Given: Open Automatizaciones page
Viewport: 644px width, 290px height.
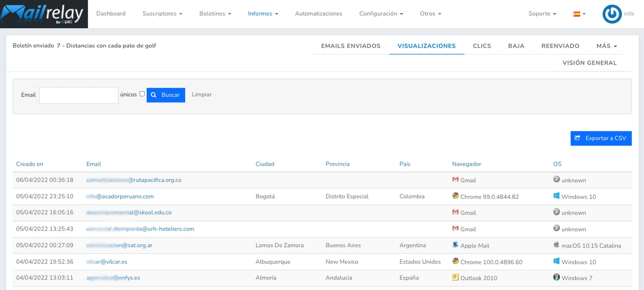Looking at the screenshot, I should pos(318,14).
